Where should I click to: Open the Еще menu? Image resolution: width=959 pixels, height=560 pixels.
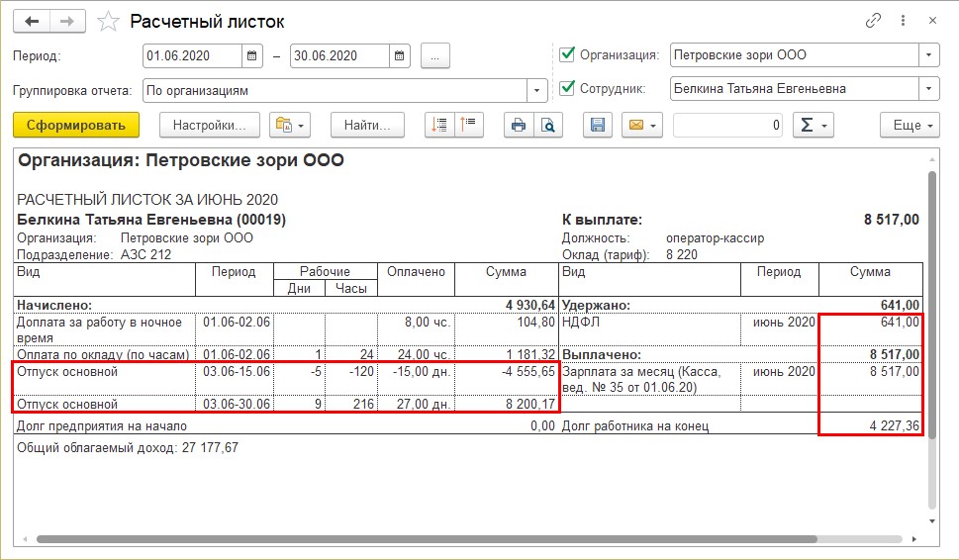tap(910, 125)
